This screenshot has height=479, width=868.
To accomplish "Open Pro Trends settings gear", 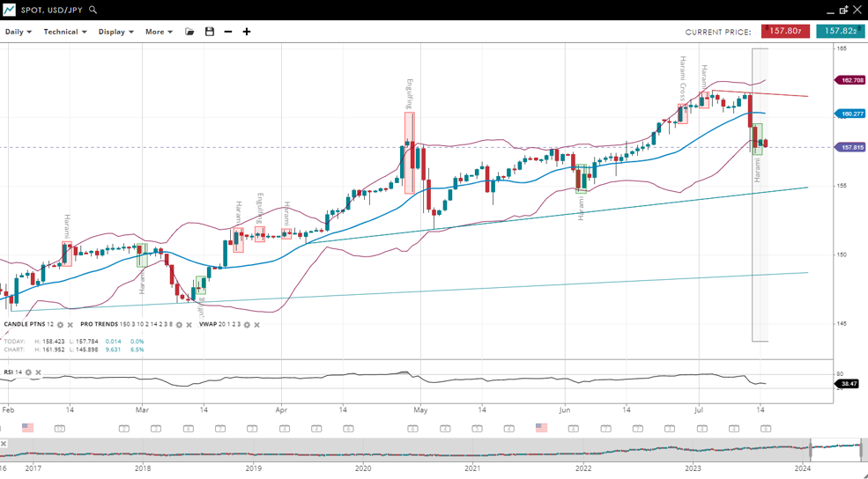I will (x=179, y=325).
